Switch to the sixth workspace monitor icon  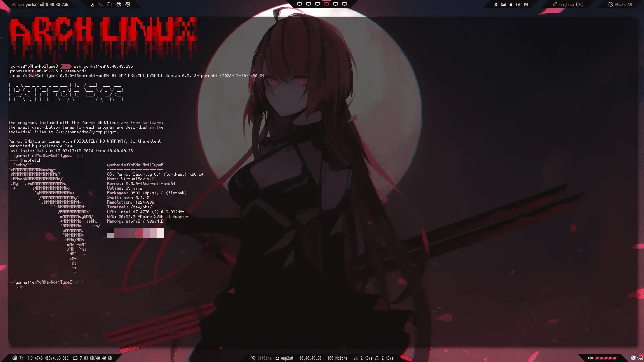click(344, 4)
